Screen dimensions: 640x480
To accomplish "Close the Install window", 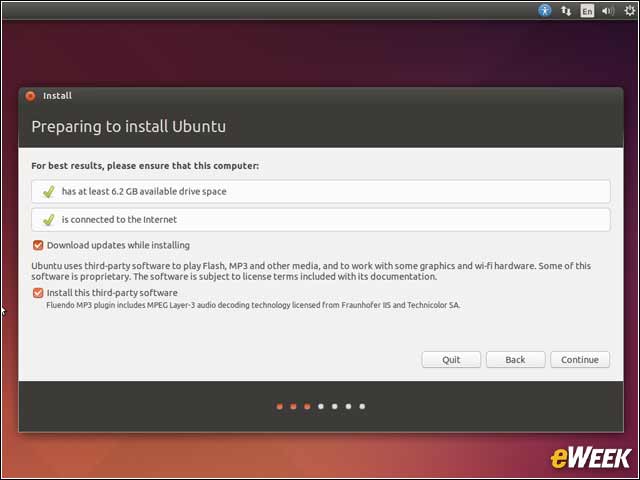I will pos(30,96).
